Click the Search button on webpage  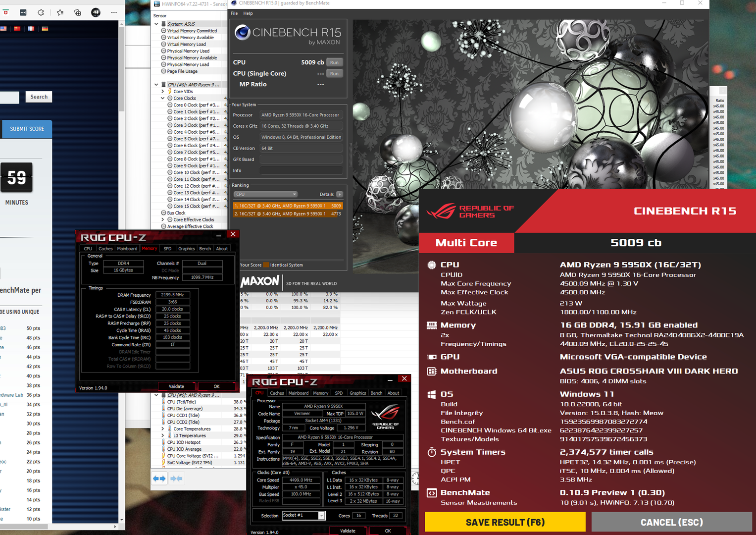(39, 97)
